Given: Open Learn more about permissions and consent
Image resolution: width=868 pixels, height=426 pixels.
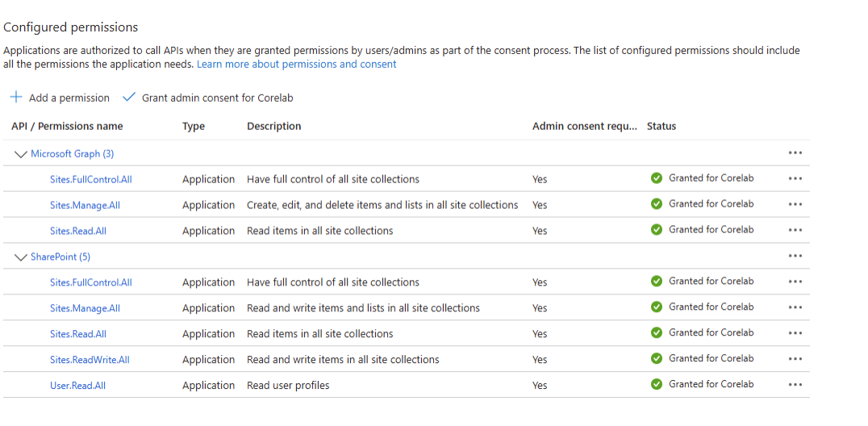Looking at the screenshot, I should coord(296,64).
